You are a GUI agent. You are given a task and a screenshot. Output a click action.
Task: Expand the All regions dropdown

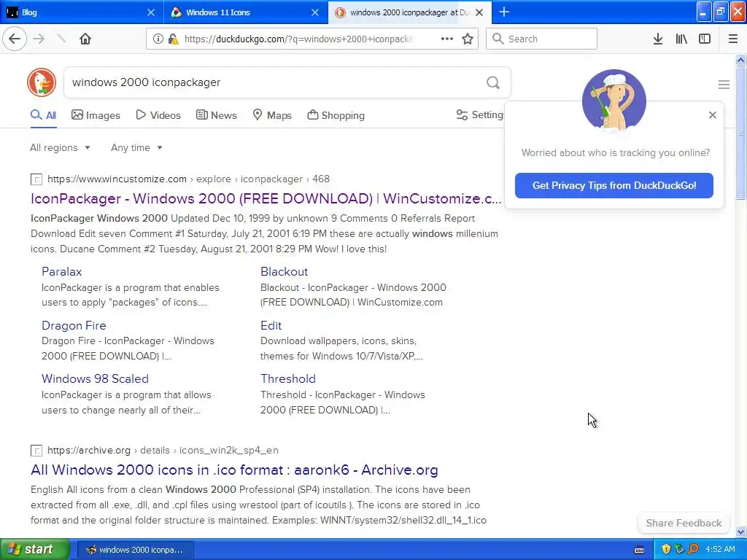pos(60,147)
